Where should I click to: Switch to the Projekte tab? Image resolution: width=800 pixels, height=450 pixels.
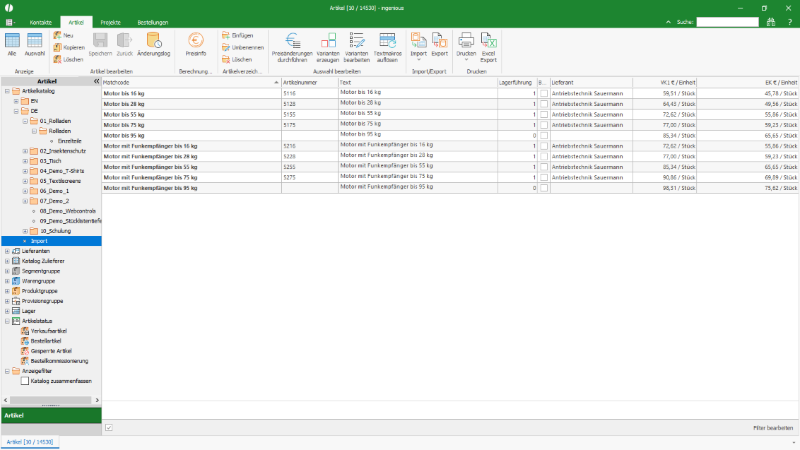pyautogui.click(x=111, y=22)
